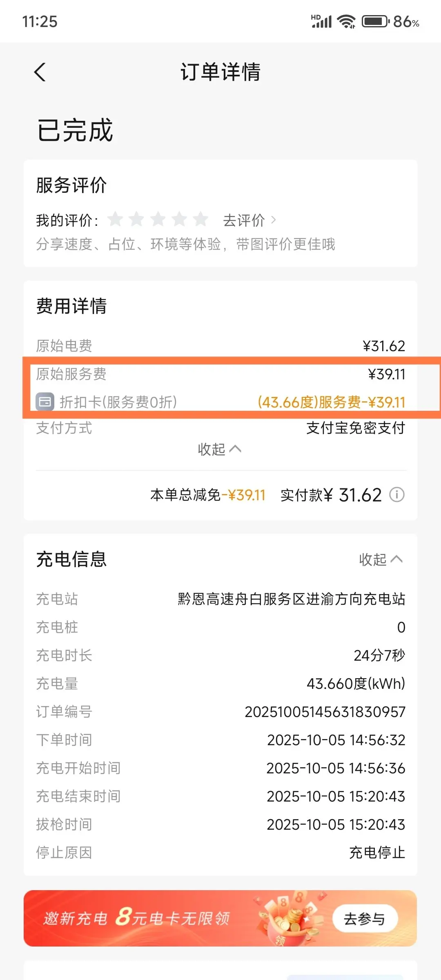Select the first rating star
The image size is (441, 980).
point(116,220)
